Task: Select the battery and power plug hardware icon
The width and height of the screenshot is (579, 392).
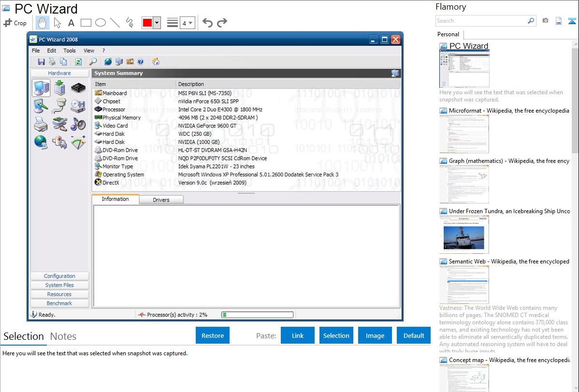Action: pos(59,142)
